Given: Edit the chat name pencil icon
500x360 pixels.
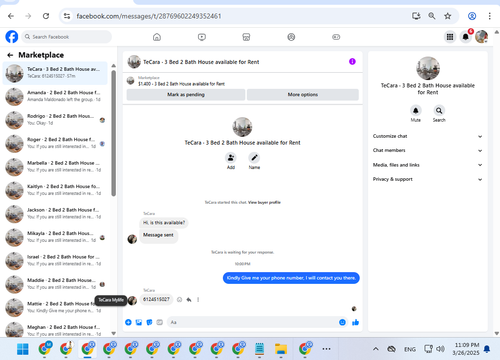Looking at the screenshot, I should [254, 158].
